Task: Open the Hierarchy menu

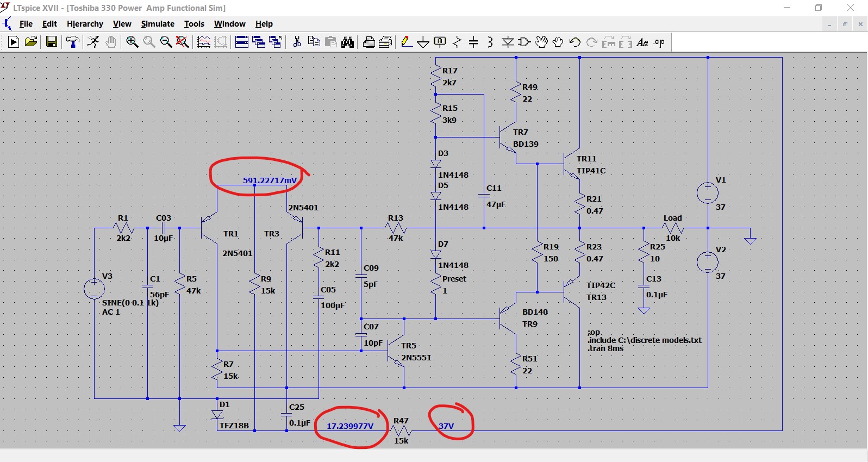Action: click(x=85, y=24)
